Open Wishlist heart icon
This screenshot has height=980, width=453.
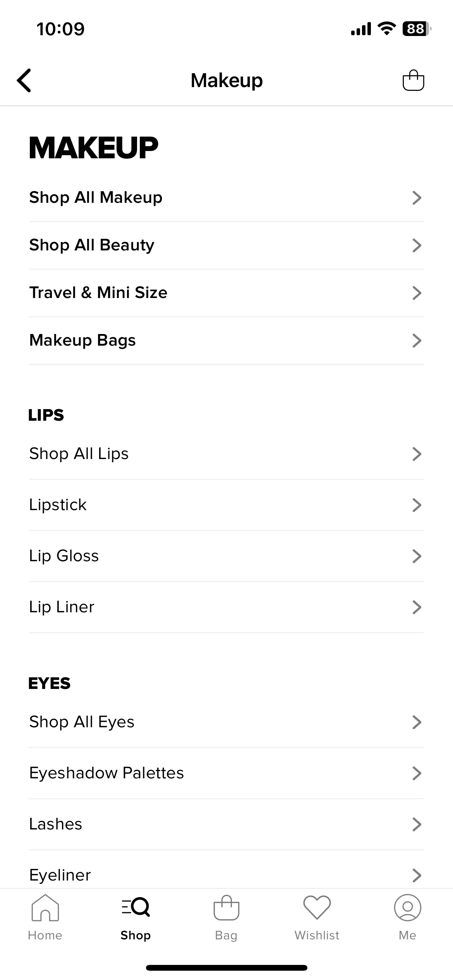[x=317, y=907]
